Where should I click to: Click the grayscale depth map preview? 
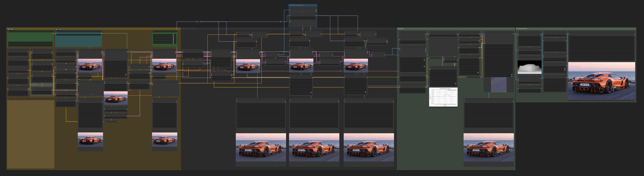530,67
